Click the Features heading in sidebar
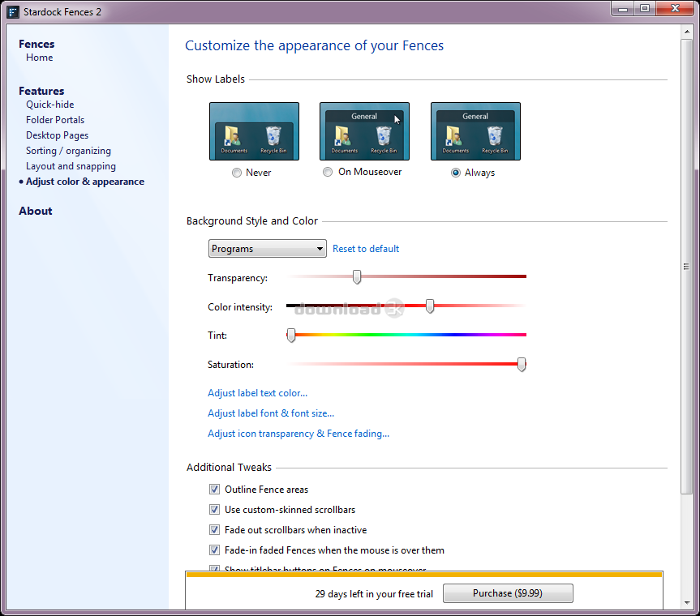 coord(41,91)
